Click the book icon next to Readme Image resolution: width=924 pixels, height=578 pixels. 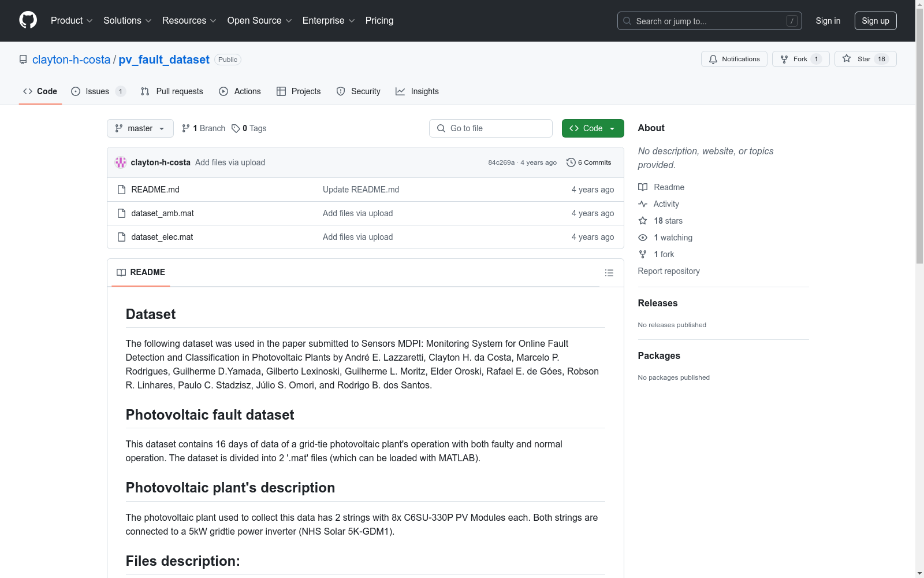click(643, 187)
